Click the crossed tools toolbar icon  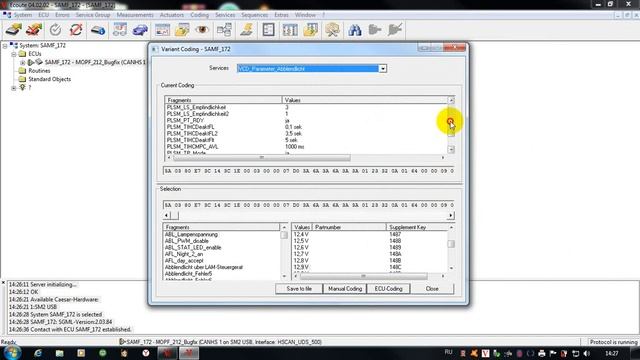(x=332, y=30)
